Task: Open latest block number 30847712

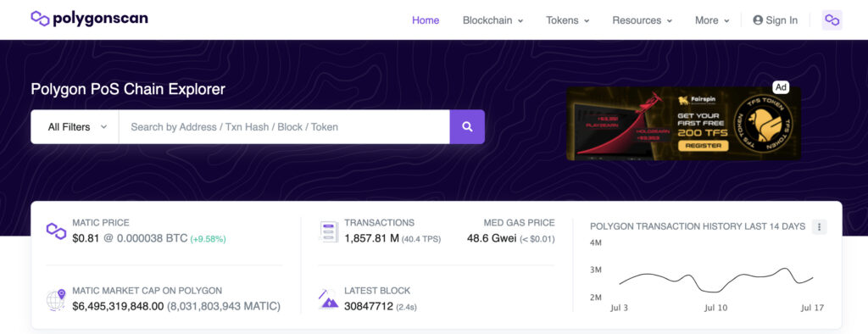Action: coord(369,306)
